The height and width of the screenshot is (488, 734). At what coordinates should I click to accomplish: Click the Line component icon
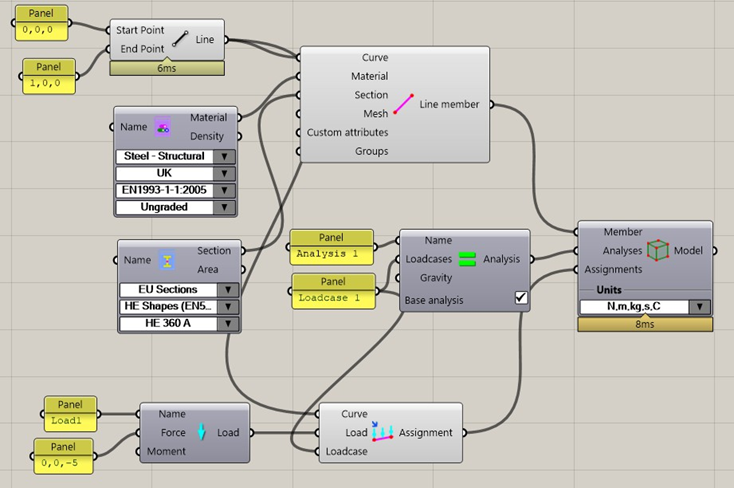(x=180, y=40)
